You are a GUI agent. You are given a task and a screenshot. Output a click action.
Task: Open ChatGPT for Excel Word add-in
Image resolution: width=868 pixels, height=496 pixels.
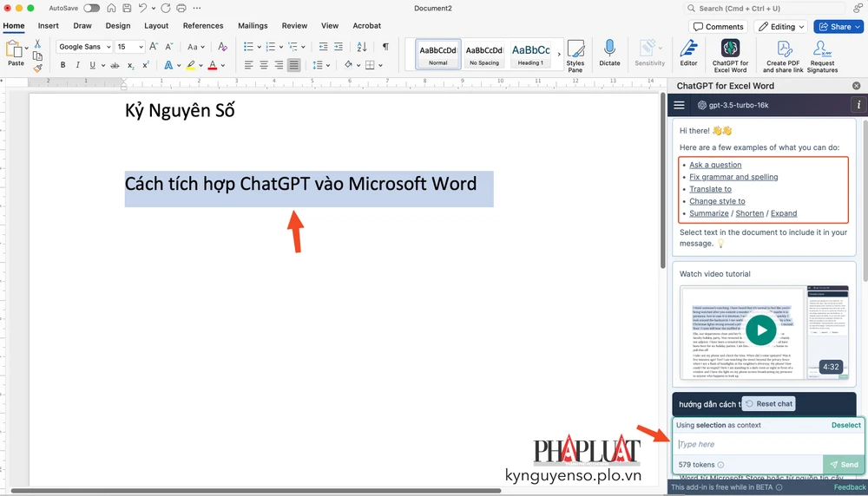coord(730,55)
